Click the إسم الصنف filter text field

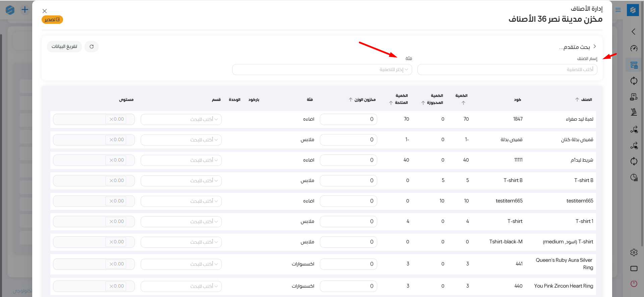click(507, 70)
